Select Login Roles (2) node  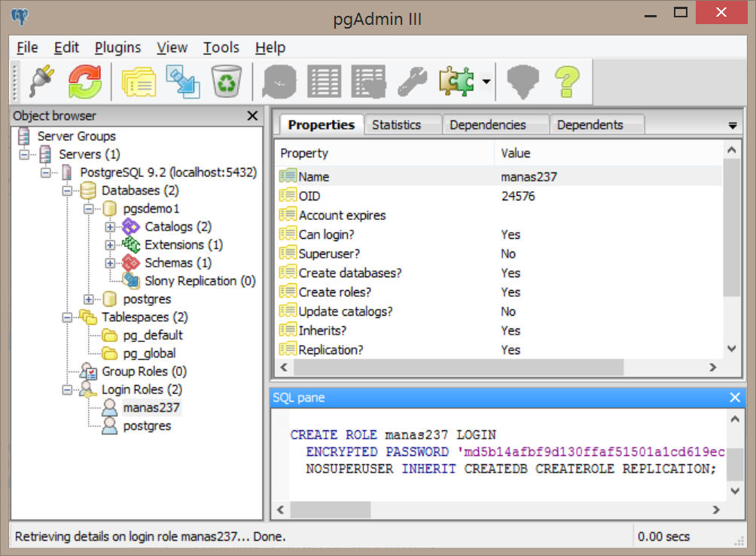(142, 390)
